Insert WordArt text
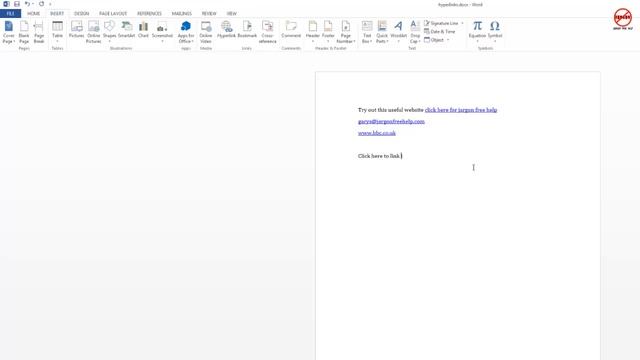640x360 pixels. [398, 31]
